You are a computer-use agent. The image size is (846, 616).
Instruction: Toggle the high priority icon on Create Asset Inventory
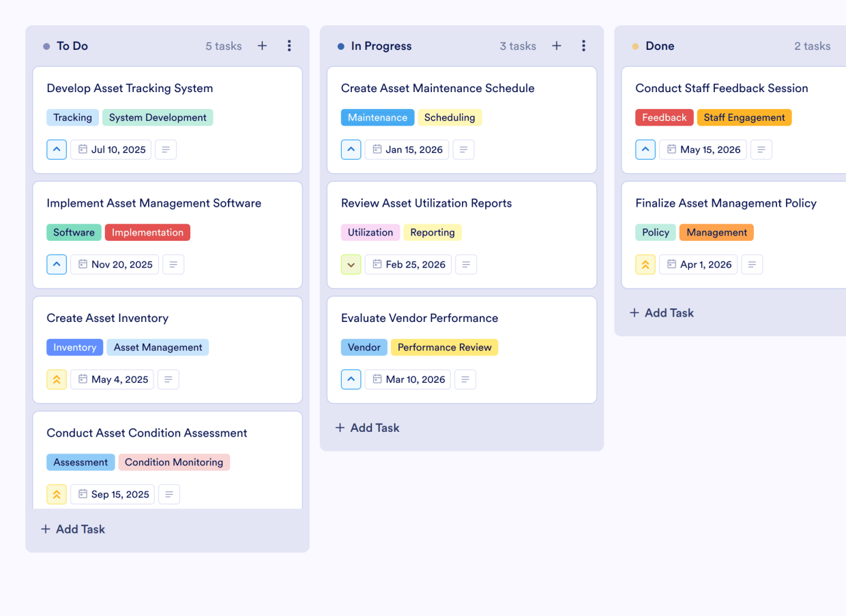click(x=57, y=379)
